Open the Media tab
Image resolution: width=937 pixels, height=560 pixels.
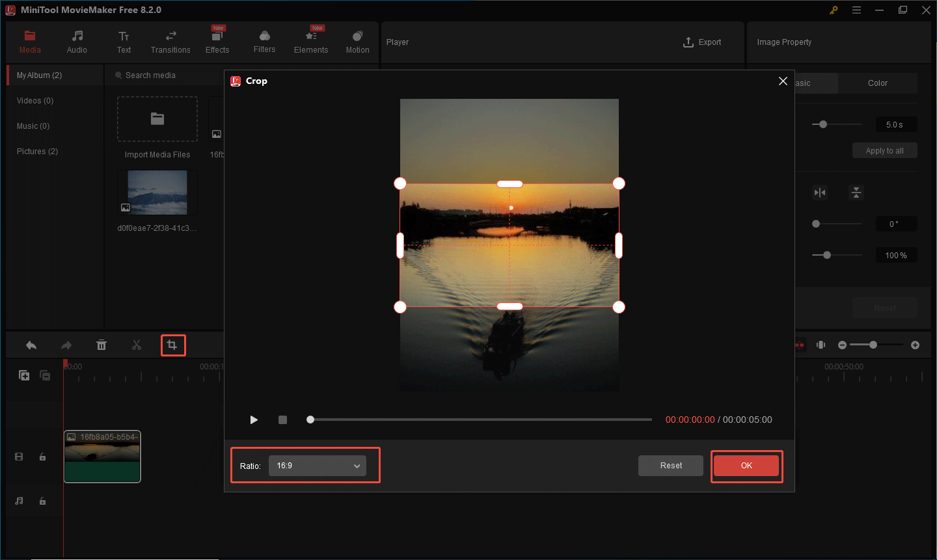(30, 42)
